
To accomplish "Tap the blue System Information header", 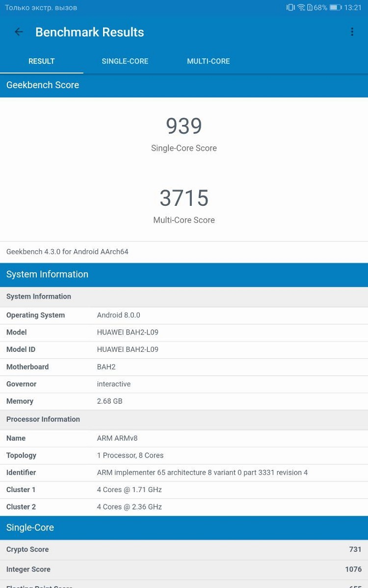I will click(184, 274).
